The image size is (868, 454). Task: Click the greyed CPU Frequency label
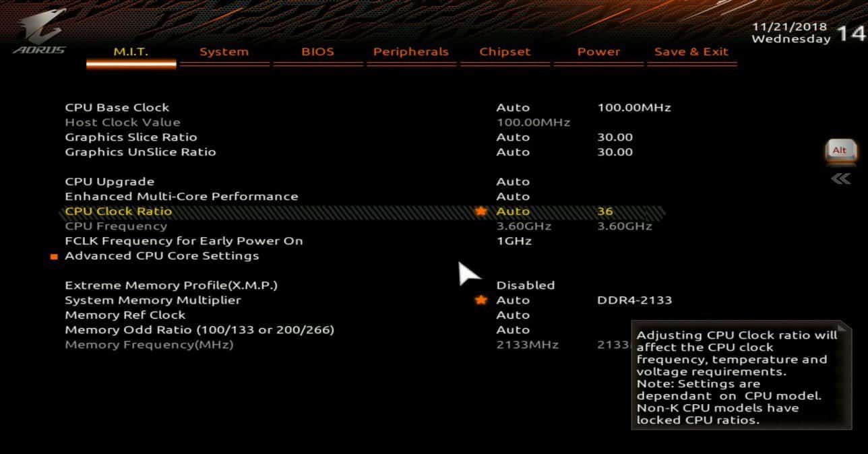116,226
